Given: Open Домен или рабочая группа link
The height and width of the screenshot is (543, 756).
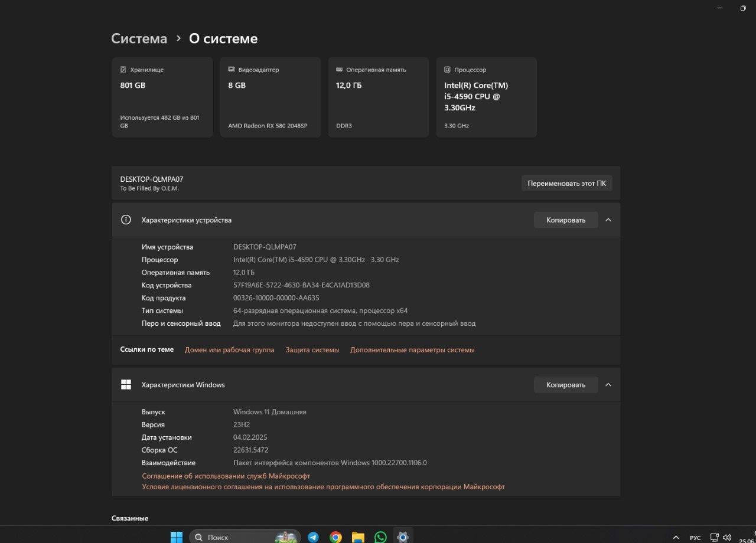Looking at the screenshot, I should (230, 350).
